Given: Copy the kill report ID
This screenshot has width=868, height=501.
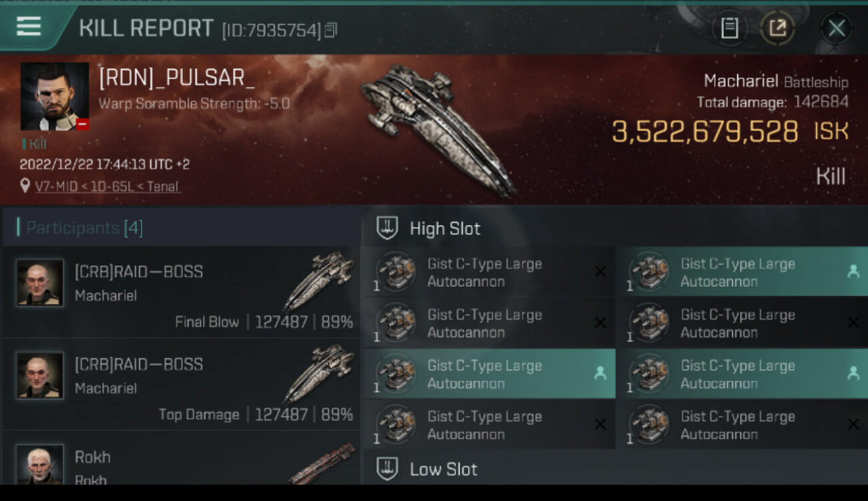Looking at the screenshot, I should click(x=331, y=31).
